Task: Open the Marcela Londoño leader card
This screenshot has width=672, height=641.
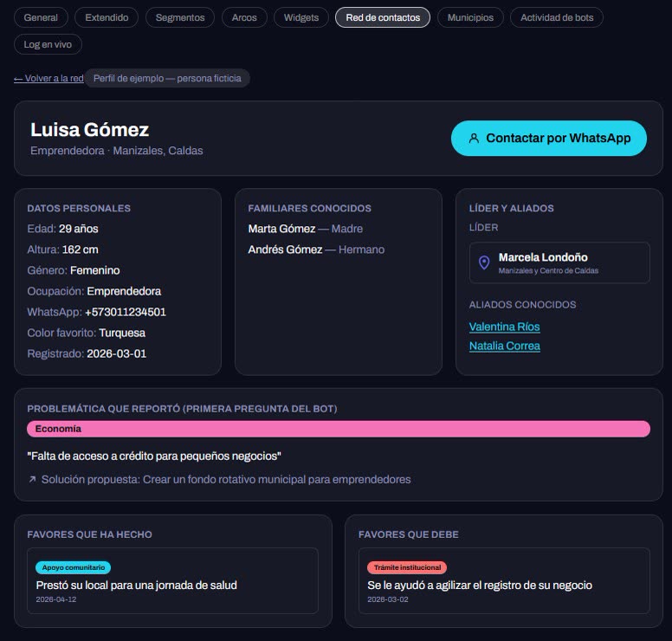Action: pyautogui.click(x=559, y=262)
